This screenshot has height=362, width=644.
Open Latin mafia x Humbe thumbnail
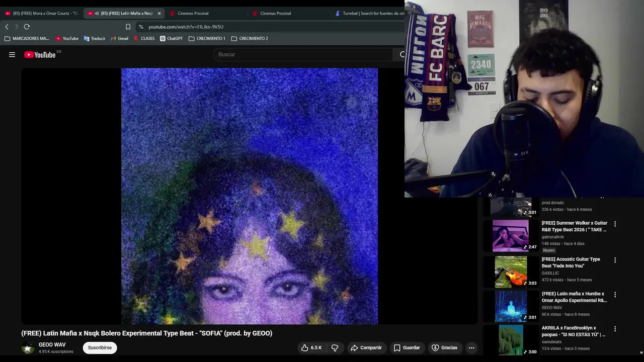[511, 306]
